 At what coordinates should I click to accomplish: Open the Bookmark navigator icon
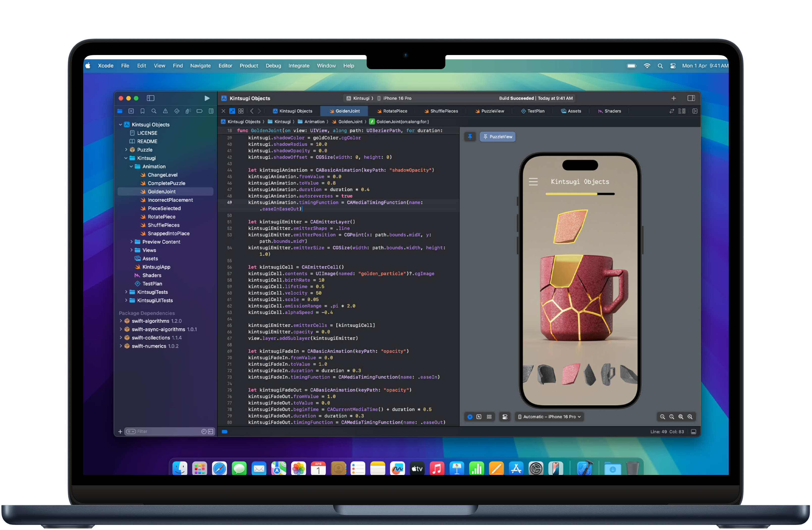tap(143, 111)
